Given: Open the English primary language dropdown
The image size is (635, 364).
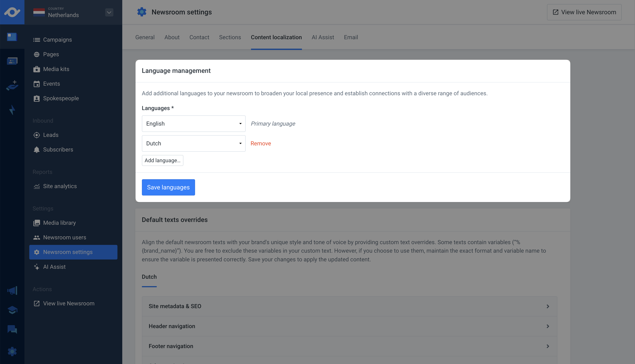Looking at the screenshot, I should pos(193,124).
